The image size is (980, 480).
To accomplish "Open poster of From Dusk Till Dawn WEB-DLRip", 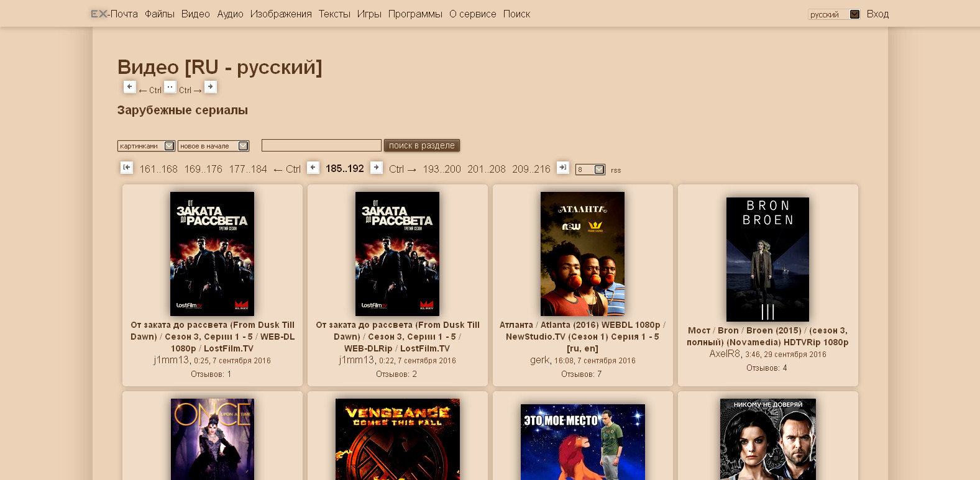I will pos(398,253).
